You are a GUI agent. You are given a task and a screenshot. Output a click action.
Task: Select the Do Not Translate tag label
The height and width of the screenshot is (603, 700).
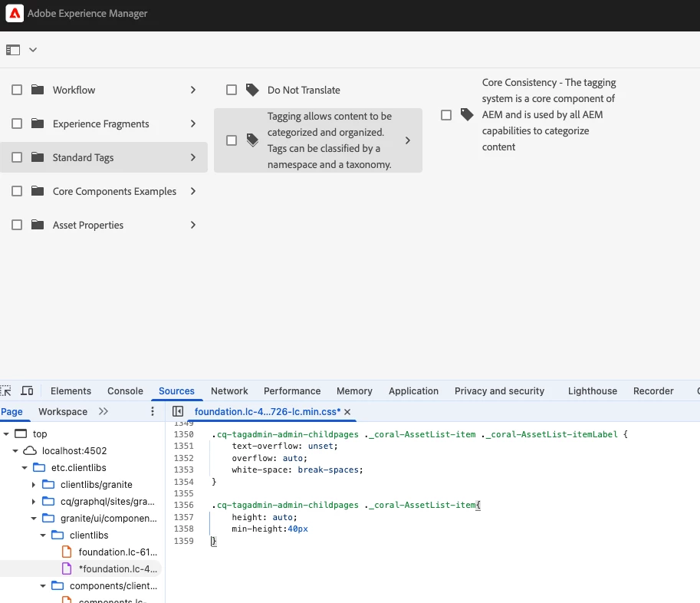point(304,90)
